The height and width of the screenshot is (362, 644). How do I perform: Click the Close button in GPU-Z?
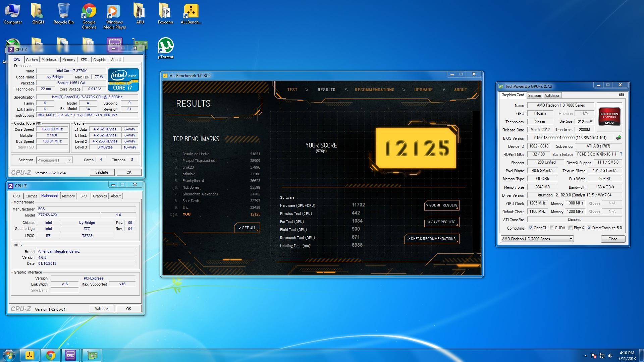(x=613, y=239)
